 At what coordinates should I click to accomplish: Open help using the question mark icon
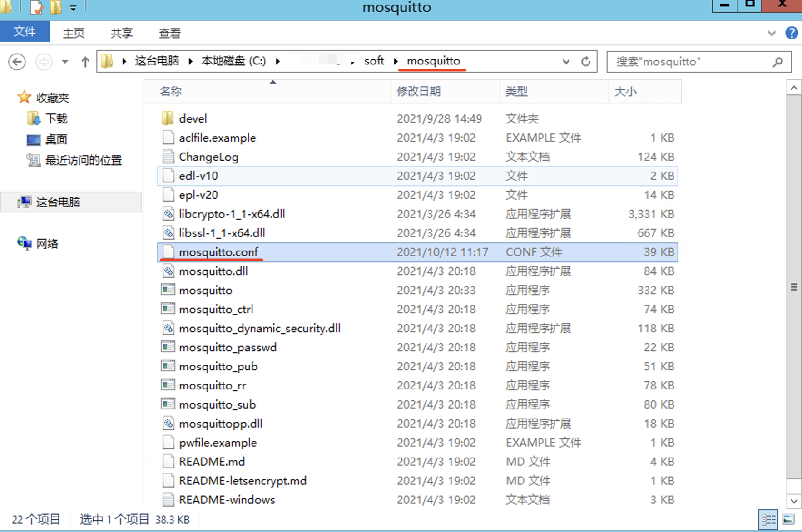(x=792, y=33)
